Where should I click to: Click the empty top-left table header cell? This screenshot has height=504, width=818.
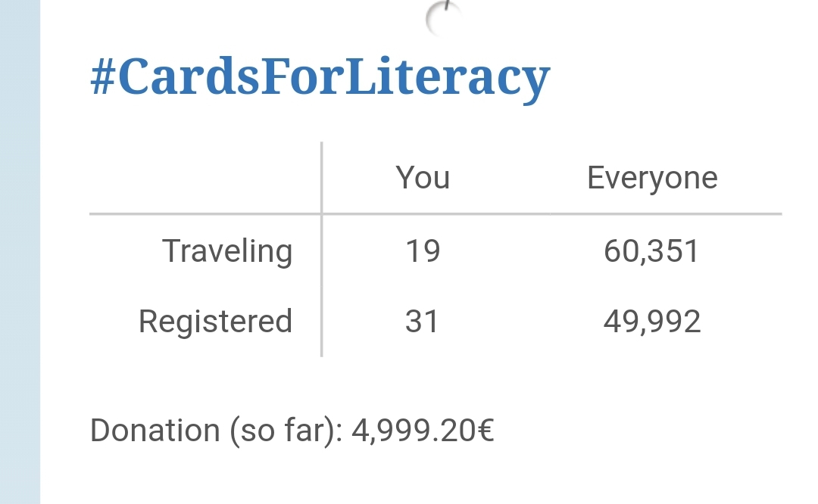[204, 178]
